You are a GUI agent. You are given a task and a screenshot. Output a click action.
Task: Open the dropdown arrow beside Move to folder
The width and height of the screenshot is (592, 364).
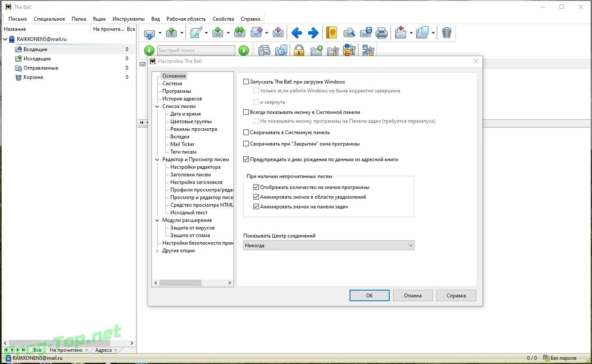411,33
